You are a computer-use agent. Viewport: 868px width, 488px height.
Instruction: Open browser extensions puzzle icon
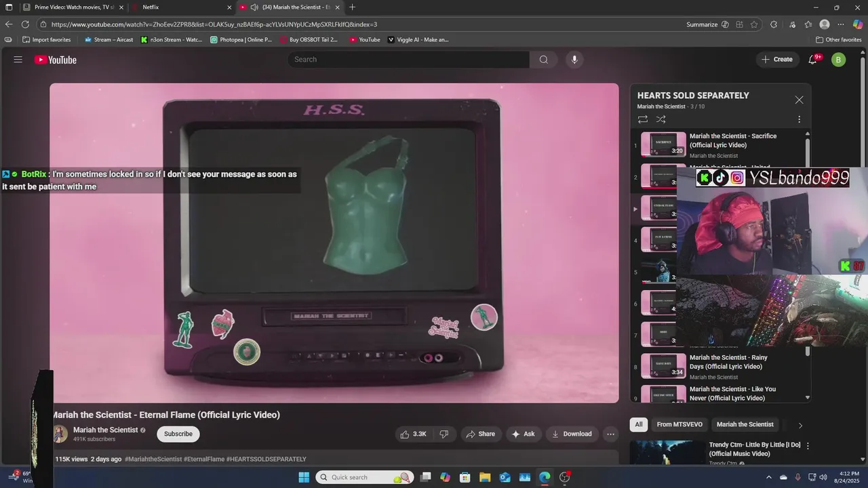(774, 24)
